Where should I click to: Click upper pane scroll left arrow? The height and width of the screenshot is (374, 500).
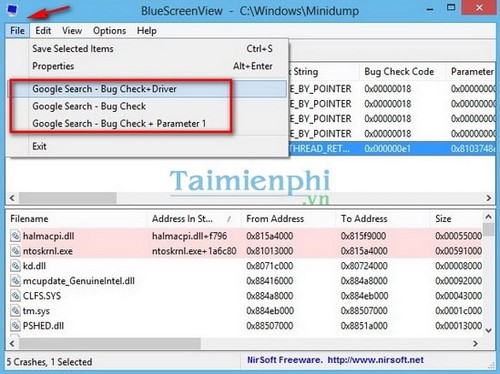(12, 198)
